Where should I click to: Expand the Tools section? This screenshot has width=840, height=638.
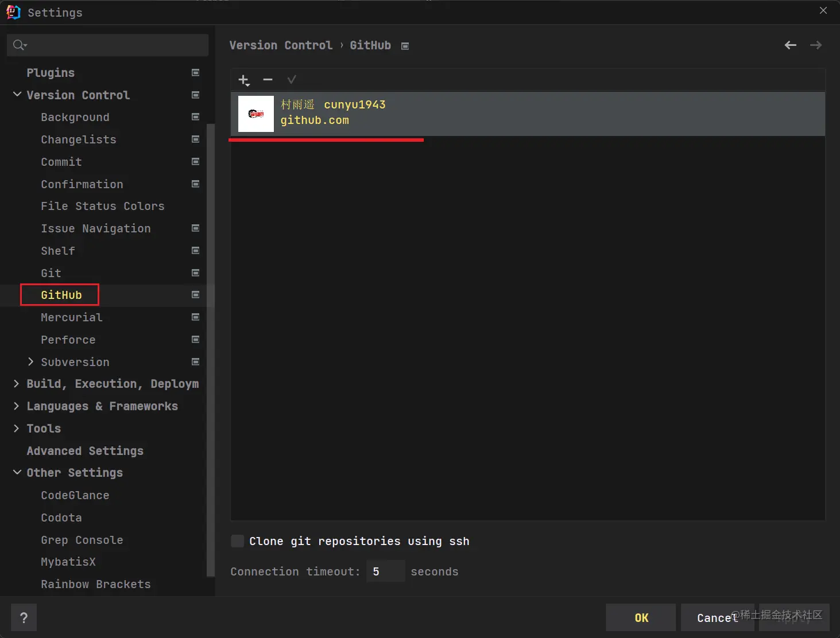(17, 429)
